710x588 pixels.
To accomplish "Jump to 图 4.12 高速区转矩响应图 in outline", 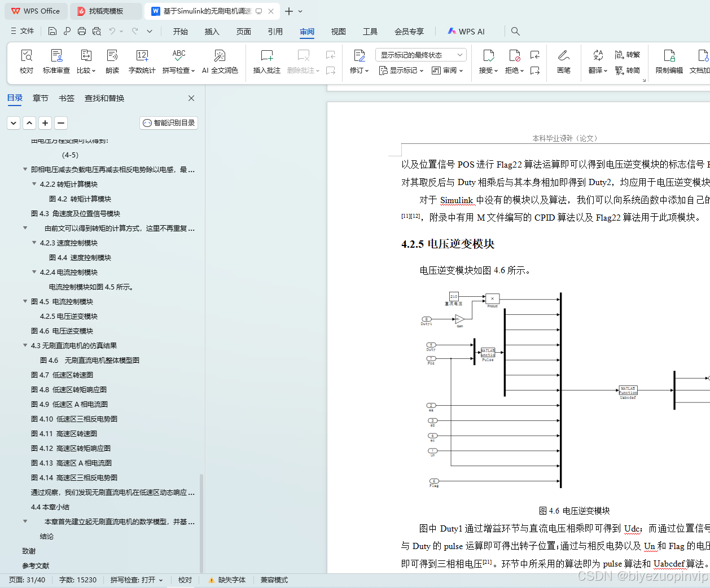I will click(x=71, y=448).
